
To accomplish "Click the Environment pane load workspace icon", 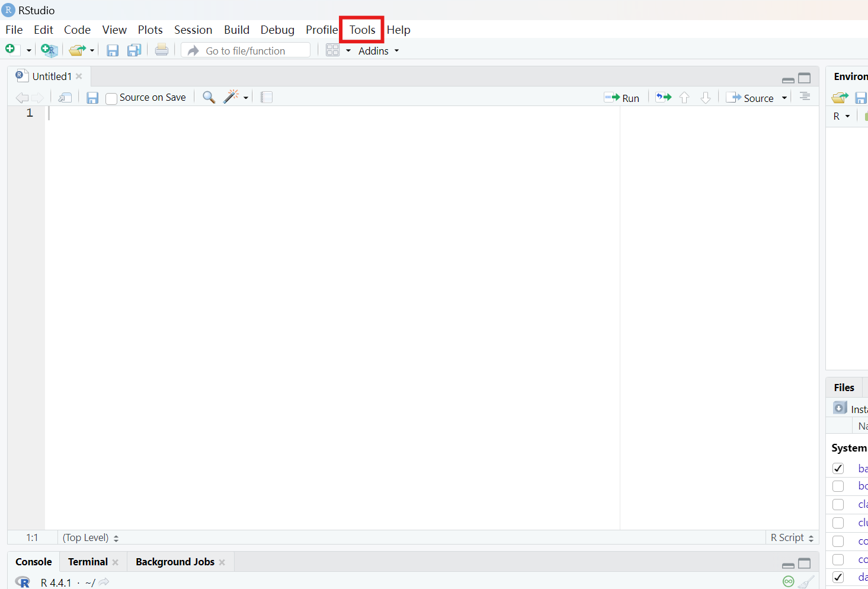I will 840,98.
